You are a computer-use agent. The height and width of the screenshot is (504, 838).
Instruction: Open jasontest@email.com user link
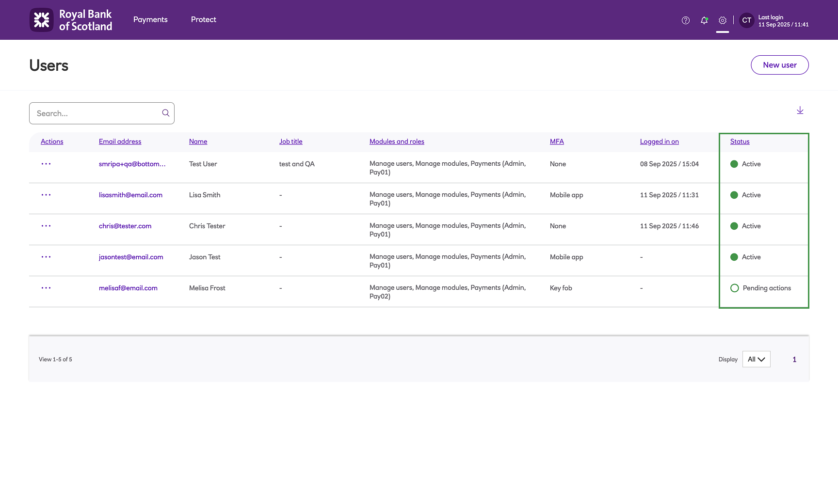[x=131, y=257]
